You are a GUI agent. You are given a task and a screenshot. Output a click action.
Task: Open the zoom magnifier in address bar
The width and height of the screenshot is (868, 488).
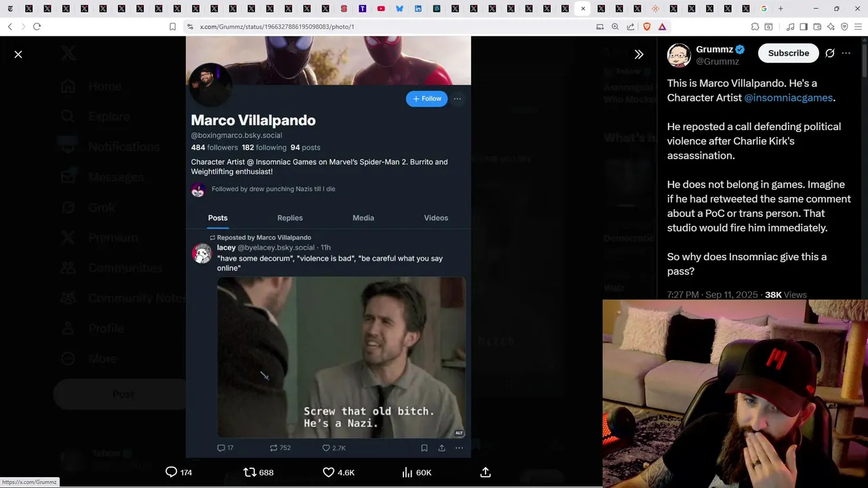pos(615,26)
